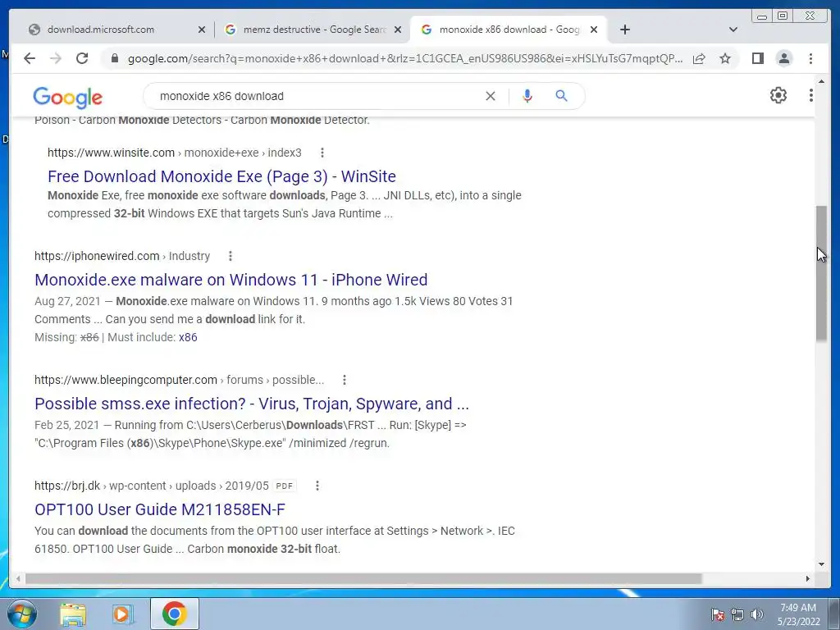This screenshot has width=840, height=630.
Task: Open Chrome's three-dot menu
Action: pyautogui.click(x=810, y=58)
